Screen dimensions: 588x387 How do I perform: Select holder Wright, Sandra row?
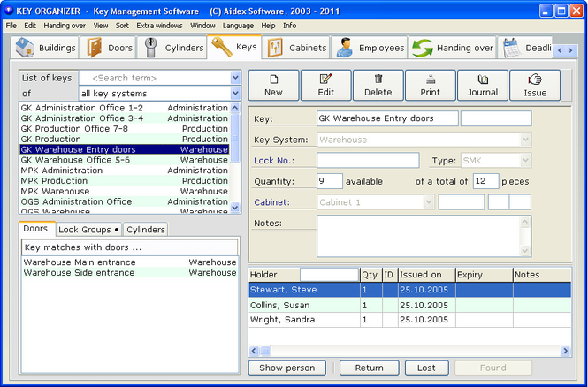[410, 320]
